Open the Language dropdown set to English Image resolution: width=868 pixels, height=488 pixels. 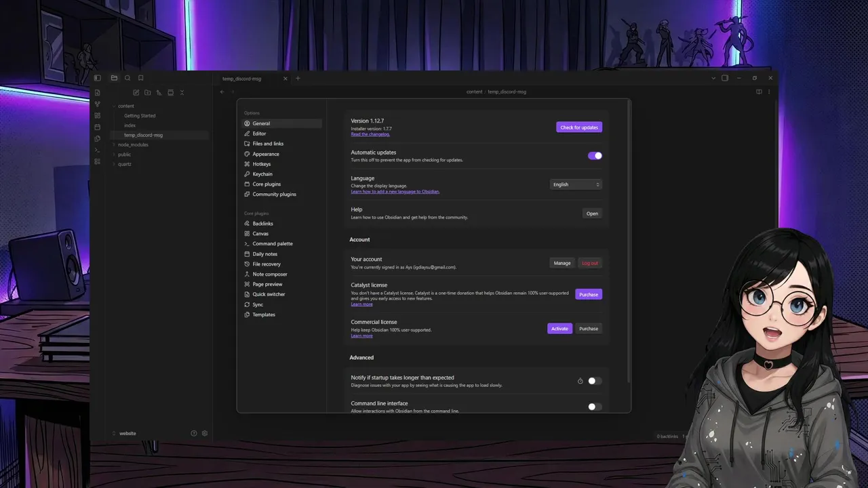pos(576,184)
